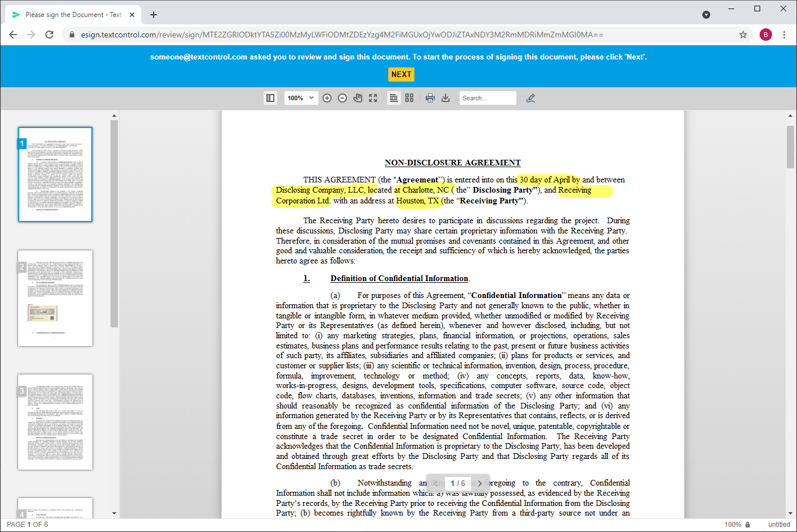Image resolution: width=797 pixels, height=532 pixels.
Task: Open the browser profile avatar B
Action: click(766, 35)
